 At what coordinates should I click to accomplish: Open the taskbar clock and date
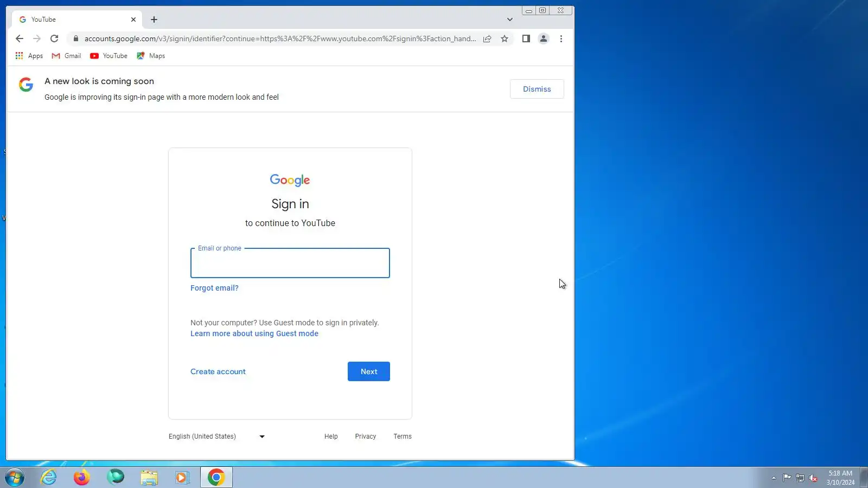[840, 478]
